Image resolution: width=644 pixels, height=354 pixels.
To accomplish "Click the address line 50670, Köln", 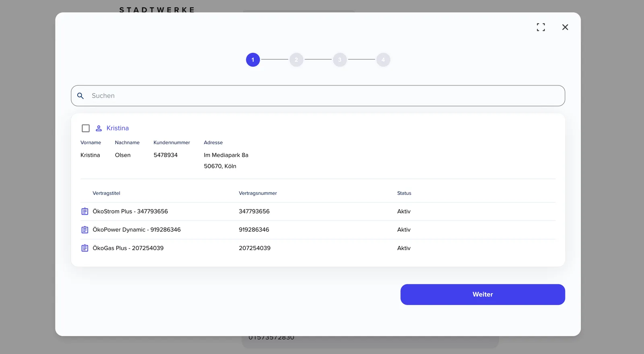I will (x=220, y=166).
